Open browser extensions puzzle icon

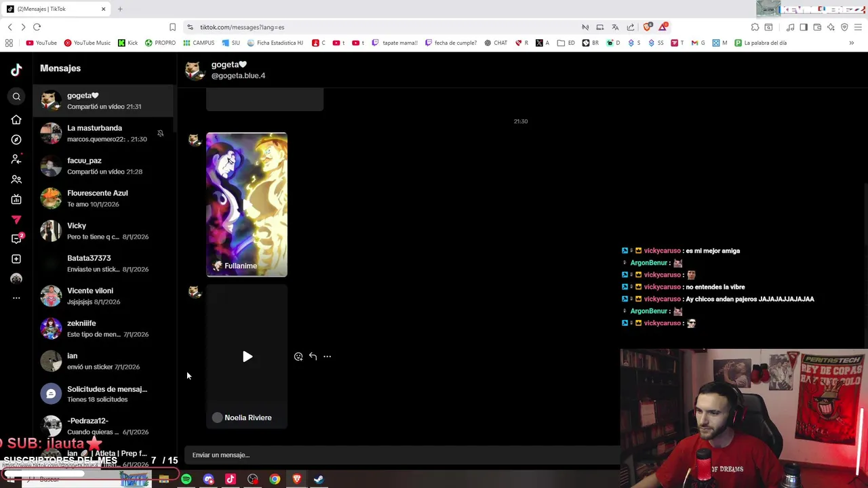pyautogui.click(x=755, y=27)
